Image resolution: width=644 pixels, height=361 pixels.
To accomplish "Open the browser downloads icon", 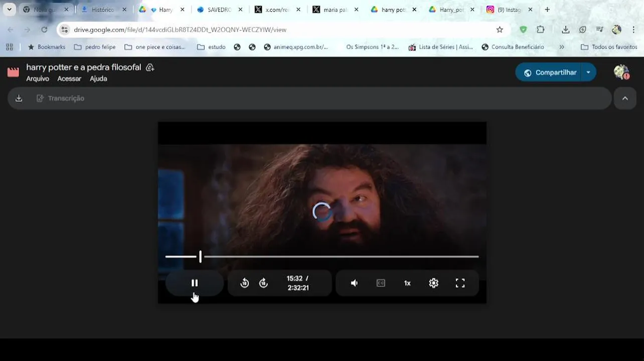I will point(565,30).
